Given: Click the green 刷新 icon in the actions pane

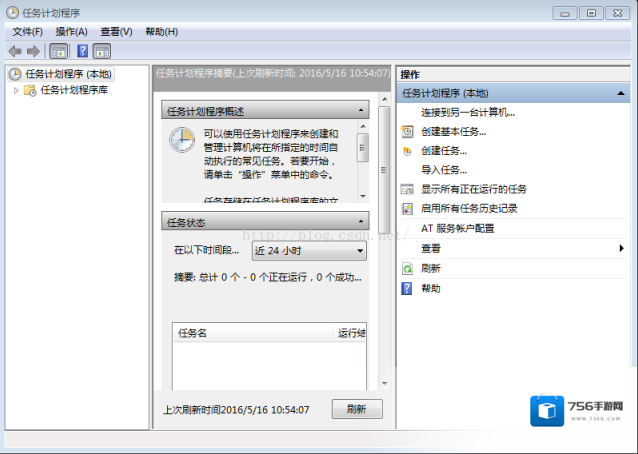Looking at the screenshot, I should click(407, 268).
